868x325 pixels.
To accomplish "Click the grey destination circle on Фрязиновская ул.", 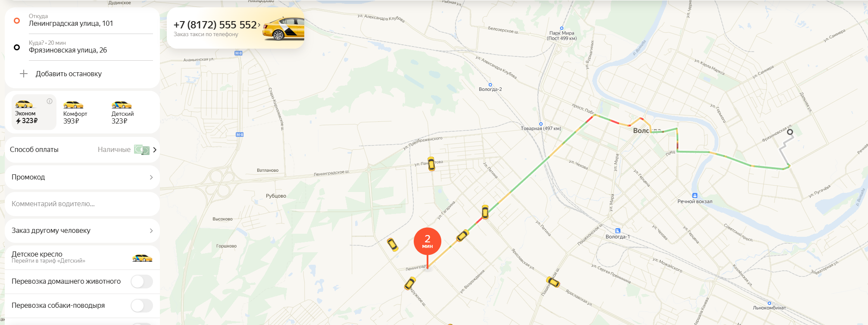I will click(790, 132).
